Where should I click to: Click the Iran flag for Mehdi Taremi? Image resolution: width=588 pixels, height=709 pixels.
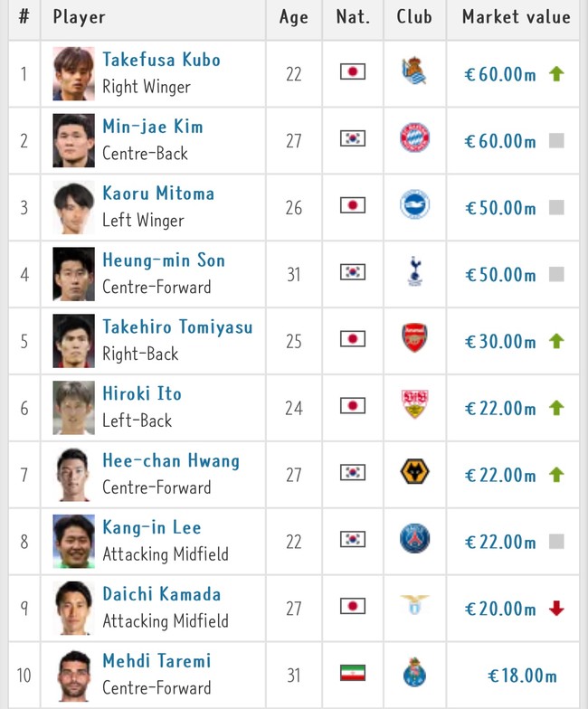(352, 674)
